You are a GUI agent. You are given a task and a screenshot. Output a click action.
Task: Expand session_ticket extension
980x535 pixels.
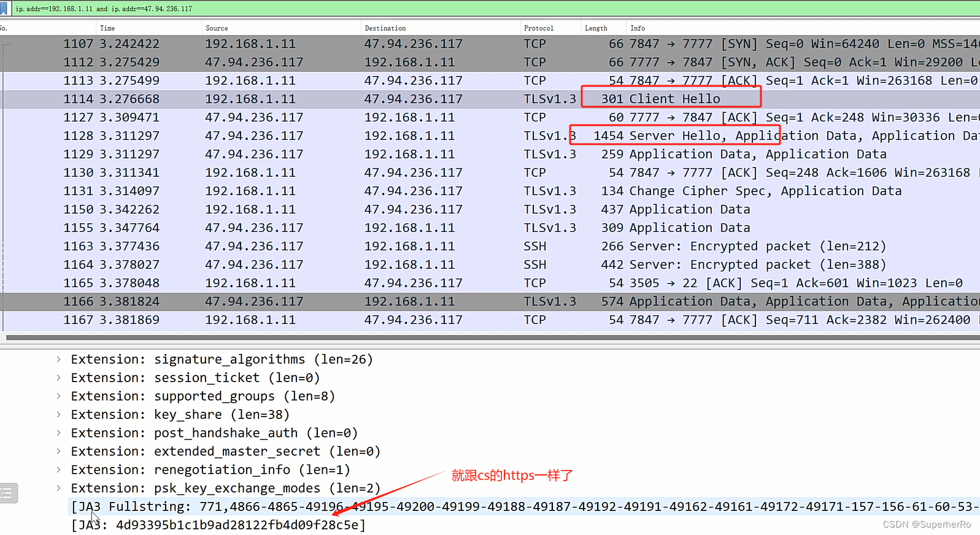click(x=58, y=378)
